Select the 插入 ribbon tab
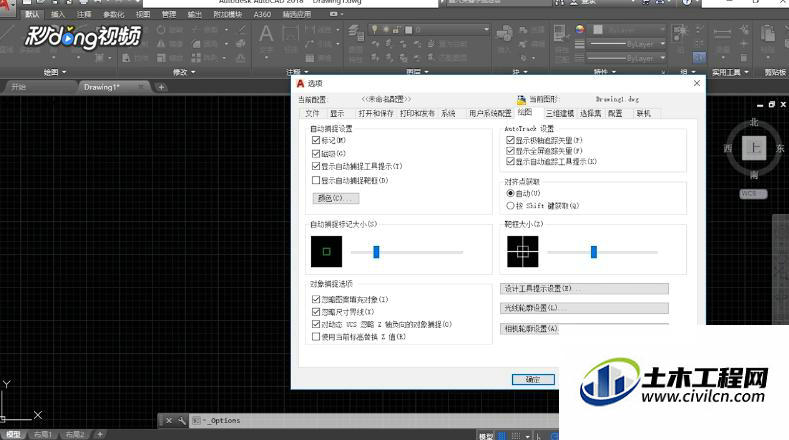The width and height of the screenshot is (789, 440). [58, 14]
